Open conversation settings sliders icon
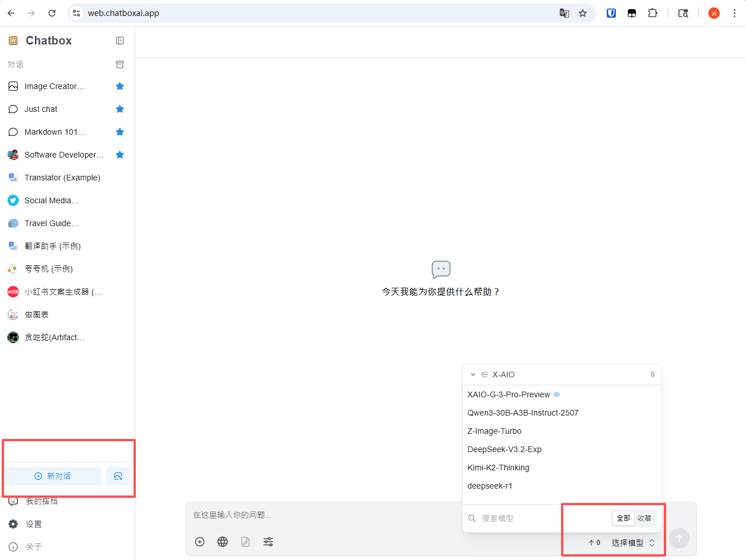Viewport: 746px width, 560px height. tap(268, 542)
